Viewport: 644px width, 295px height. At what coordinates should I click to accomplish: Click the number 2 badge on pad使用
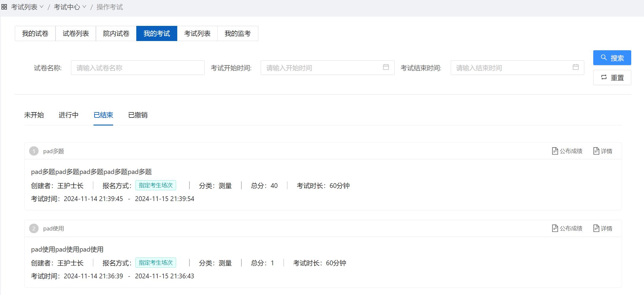[x=34, y=228]
